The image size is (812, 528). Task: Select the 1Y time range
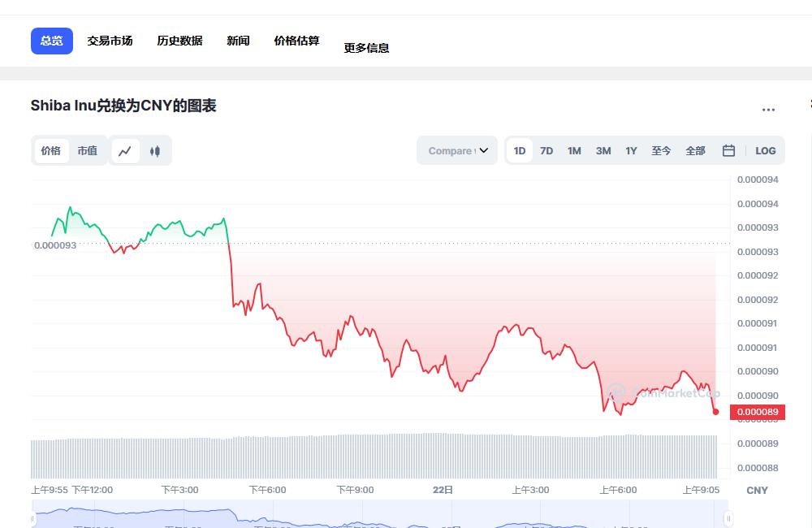click(x=631, y=151)
